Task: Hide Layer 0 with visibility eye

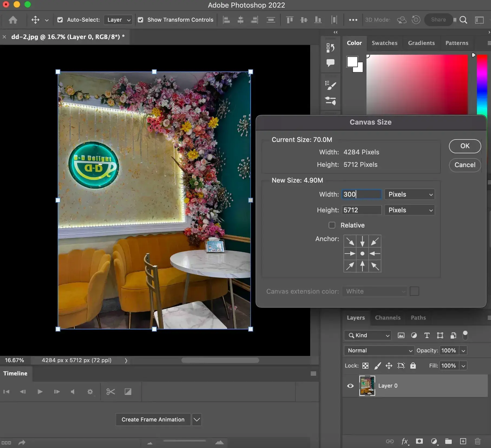Action: pyautogui.click(x=350, y=386)
